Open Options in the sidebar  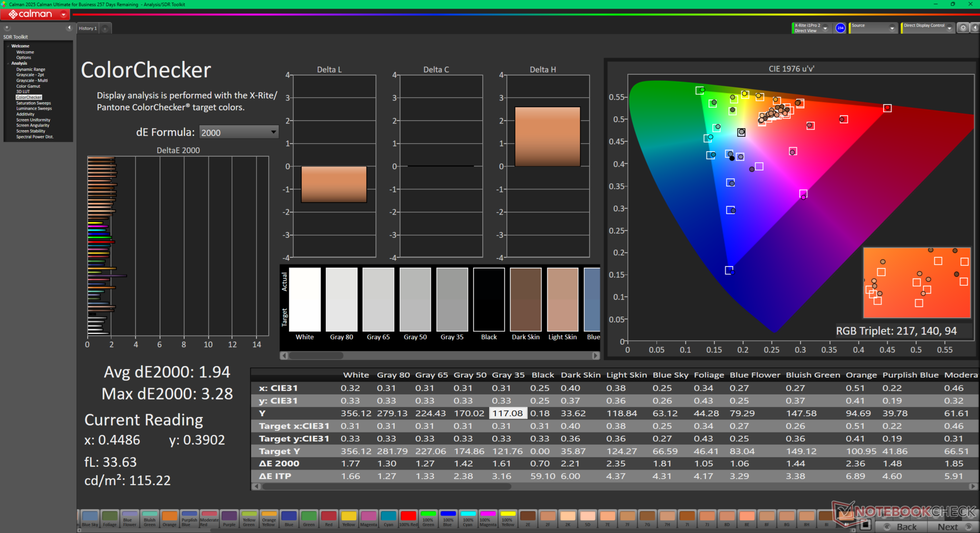[23, 58]
